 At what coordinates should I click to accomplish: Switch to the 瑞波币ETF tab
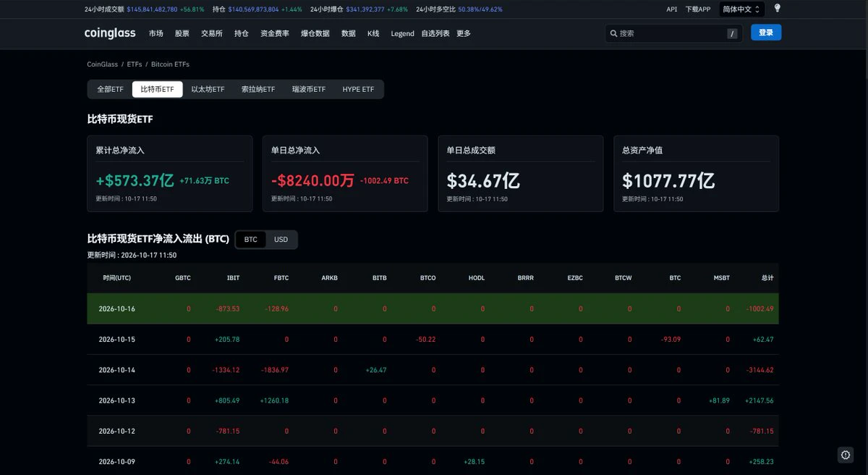pos(309,89)
